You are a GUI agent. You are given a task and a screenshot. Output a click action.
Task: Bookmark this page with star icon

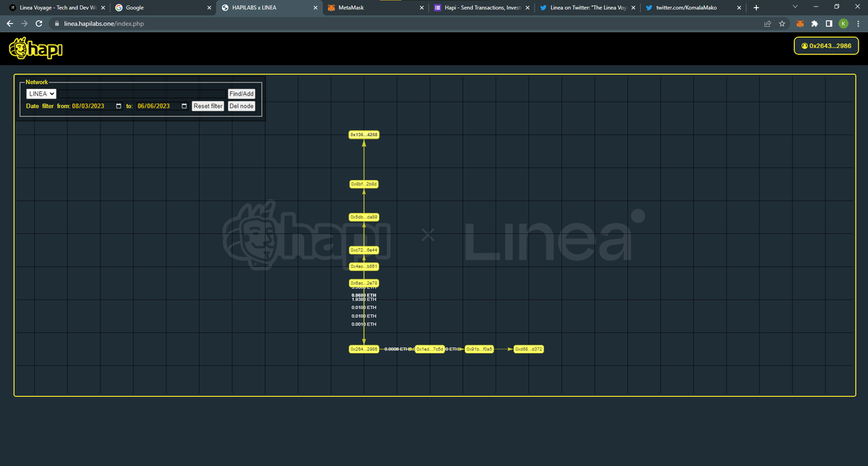[x=782, y=23]
